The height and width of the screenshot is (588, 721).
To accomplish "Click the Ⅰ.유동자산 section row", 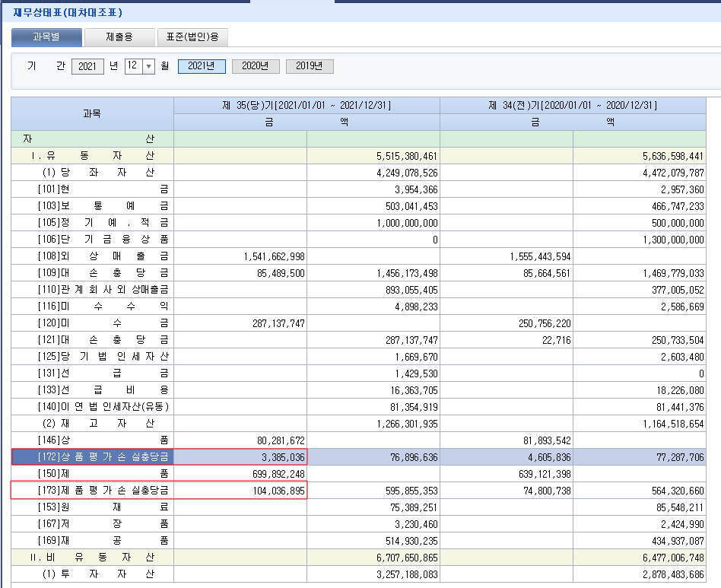I will (93, 155).
